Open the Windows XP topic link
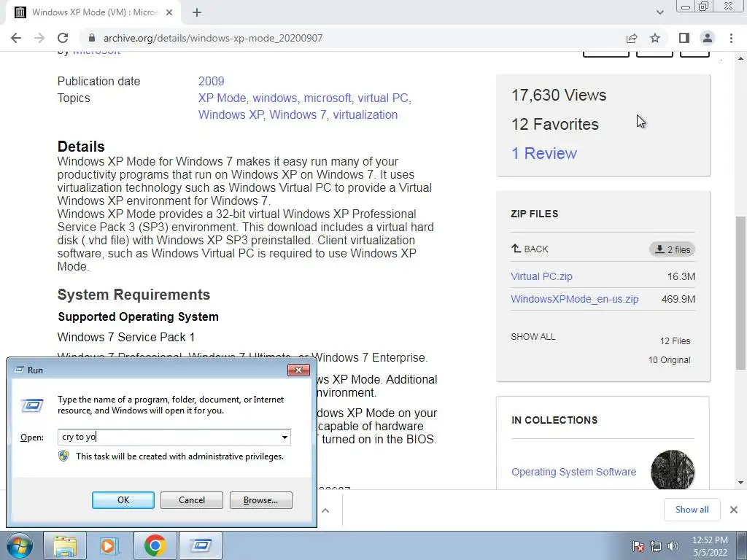Viewport: 747px width, 560px height. click(x=231, y=114)
